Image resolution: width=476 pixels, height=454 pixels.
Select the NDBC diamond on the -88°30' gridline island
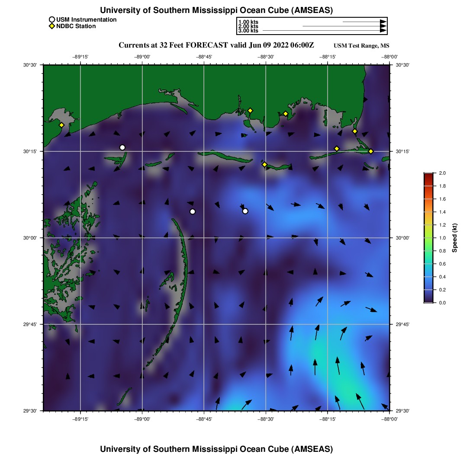(x=264, y=164)
